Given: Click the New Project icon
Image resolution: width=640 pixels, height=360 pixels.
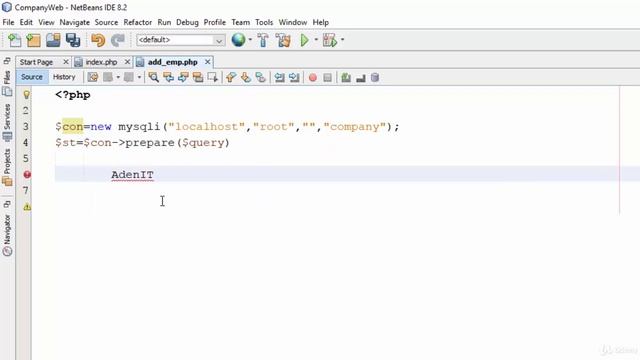Looking at the screenshot, I should pyautogui.click(x=33, y=40).
